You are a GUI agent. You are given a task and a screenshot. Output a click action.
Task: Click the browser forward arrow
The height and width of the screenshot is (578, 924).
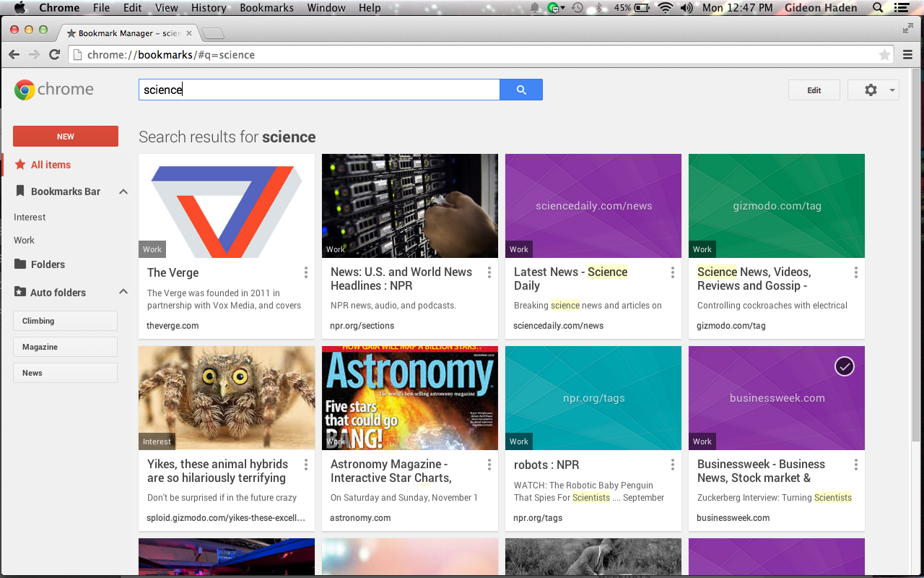(34, 54)
